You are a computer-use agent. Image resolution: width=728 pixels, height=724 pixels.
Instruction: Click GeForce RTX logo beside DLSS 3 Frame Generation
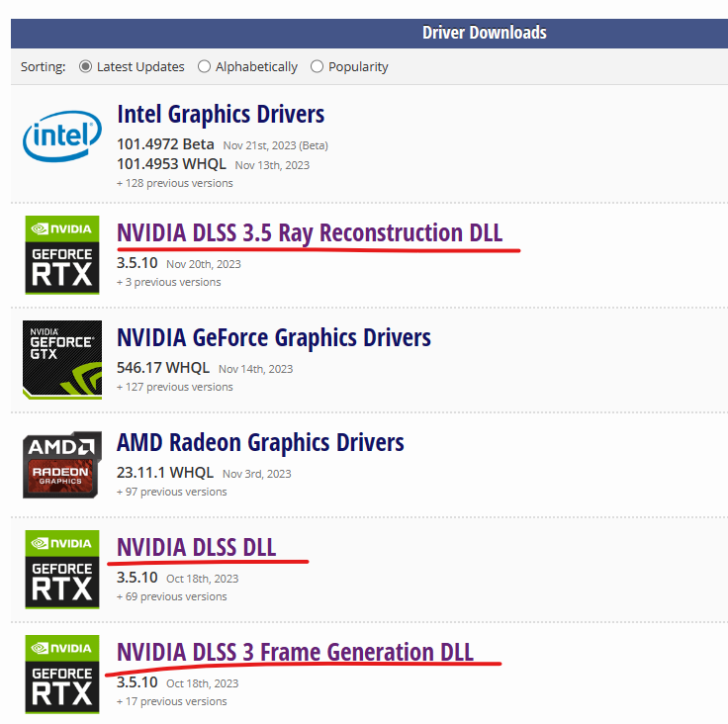click(x=62, y=674)
